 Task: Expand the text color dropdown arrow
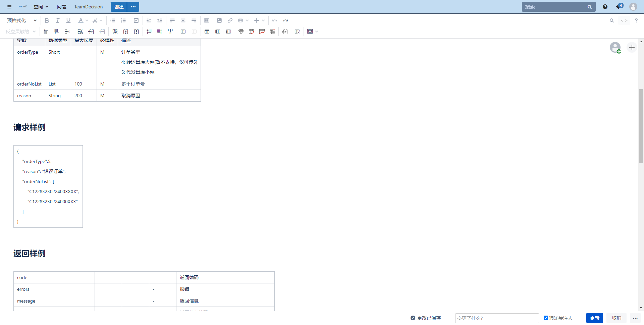[87, 20]
